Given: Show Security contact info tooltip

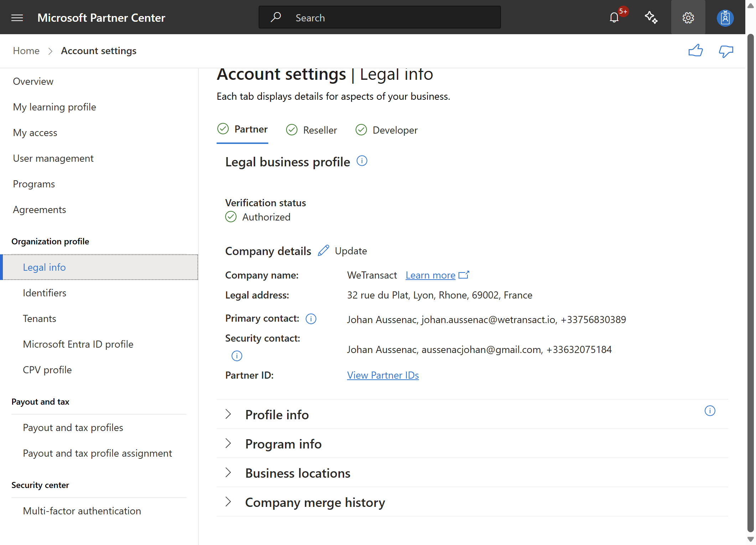Looking at the screenshot, I should click(237, 356).
